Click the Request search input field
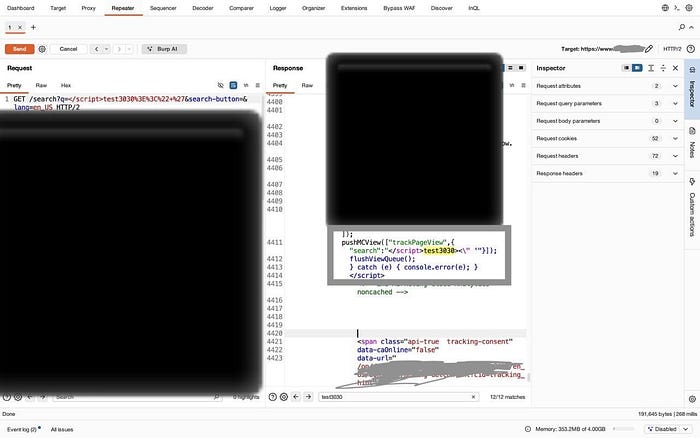700x438 pixels. [136, 397]
